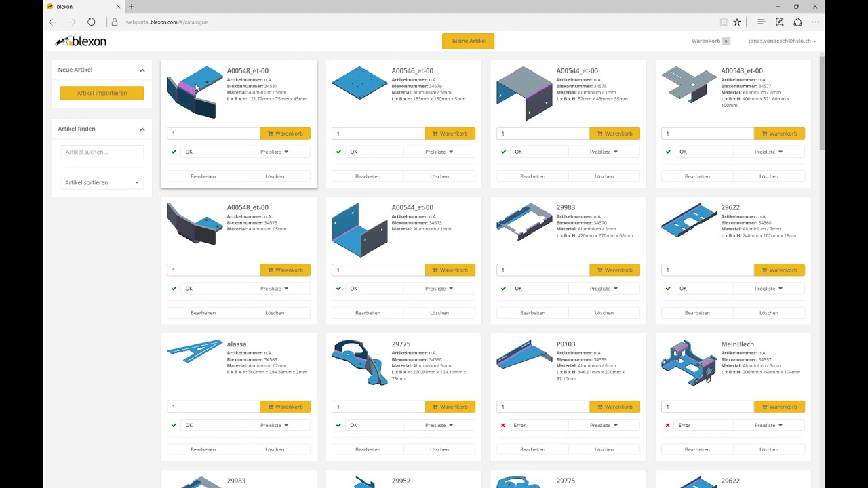Image resolution: width=868 pixels, height=488 pixels.
Task: Click the A00546_et-00 item title
Action: tap(412, 70)
